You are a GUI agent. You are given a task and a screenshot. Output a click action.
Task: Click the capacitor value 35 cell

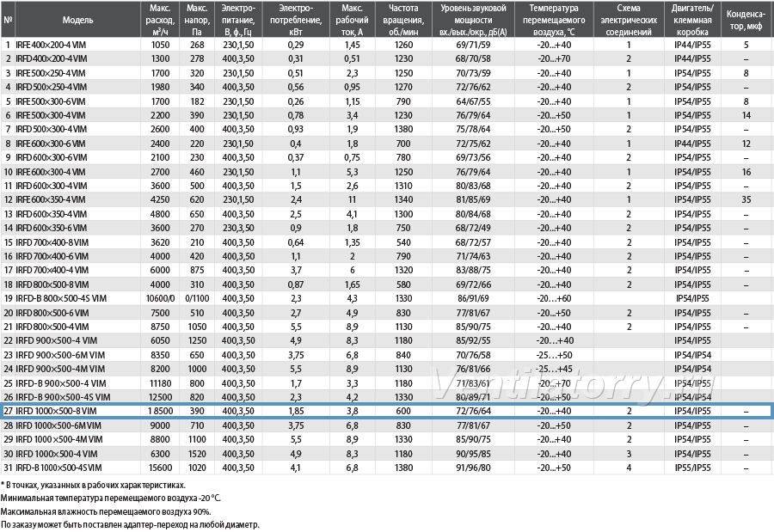point(746,200)
